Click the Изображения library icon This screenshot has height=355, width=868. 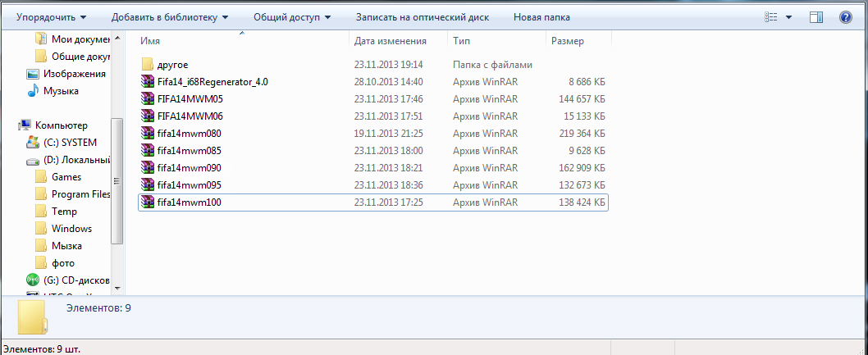(x=33, y=74)
